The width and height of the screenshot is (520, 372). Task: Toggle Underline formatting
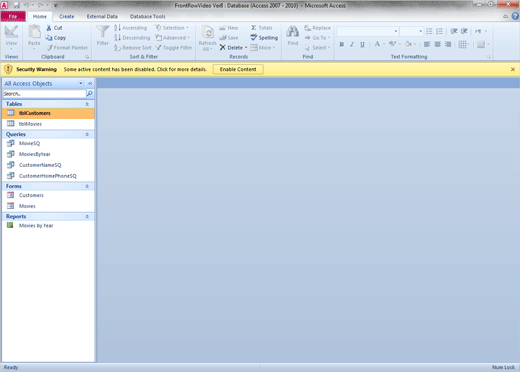coord(362,44)
